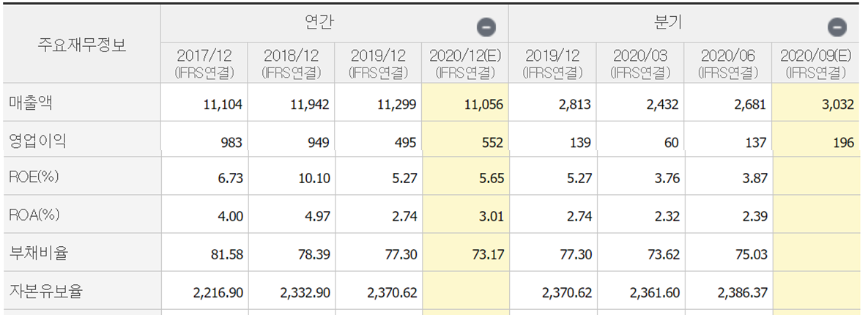The height and width of the screenshot is (315, 868).
Task: Select the 부채비율 row label
Action: click(x=38, y=253)
